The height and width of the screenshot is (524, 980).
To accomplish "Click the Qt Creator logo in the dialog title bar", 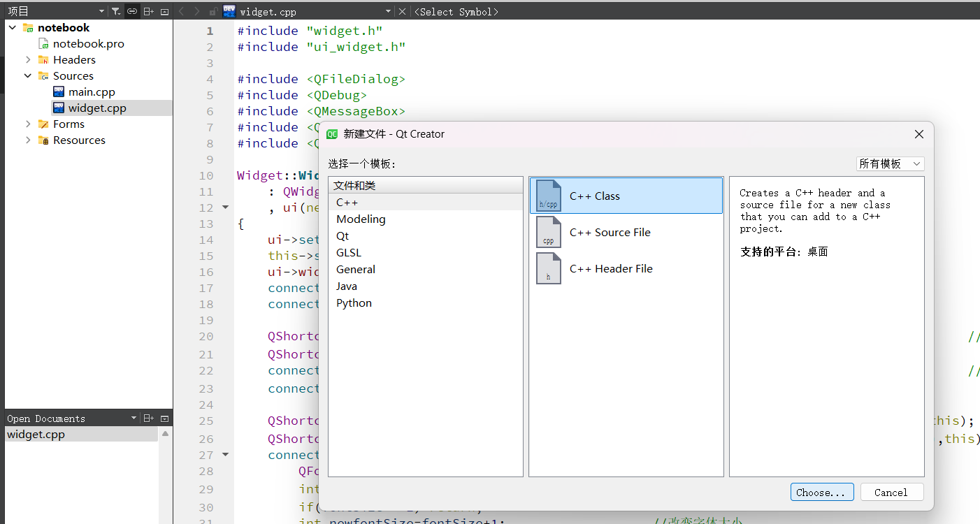I will pos(332,134).
